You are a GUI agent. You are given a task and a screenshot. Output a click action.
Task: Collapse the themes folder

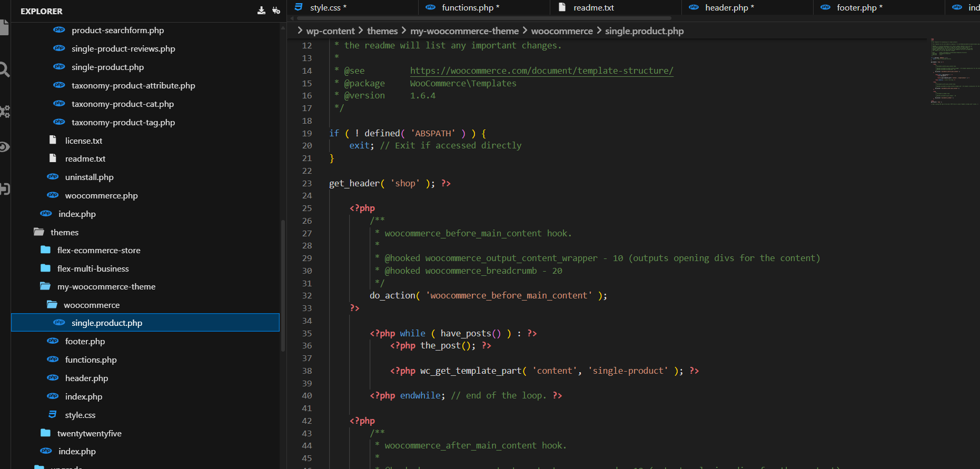point(39,232)
